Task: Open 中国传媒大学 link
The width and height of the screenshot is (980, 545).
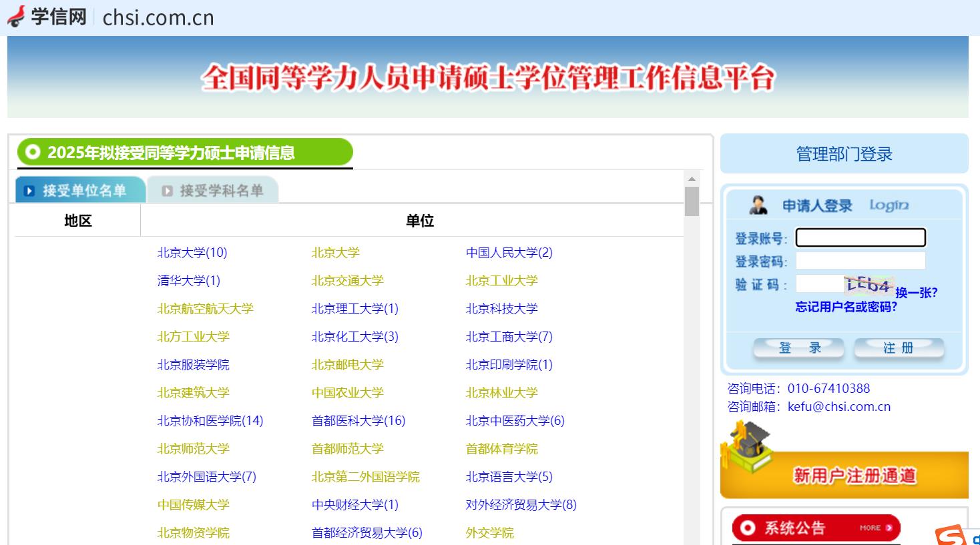Action: [194, 505]
